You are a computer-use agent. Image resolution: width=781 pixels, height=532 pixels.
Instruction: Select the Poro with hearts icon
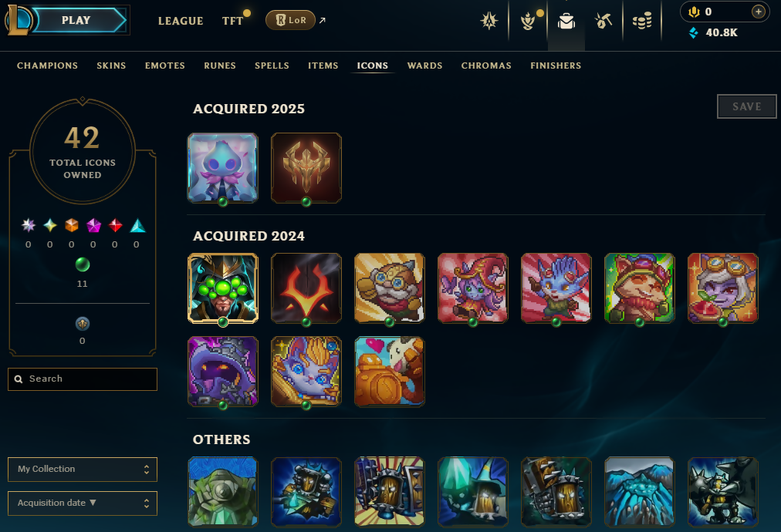point(390,372)
